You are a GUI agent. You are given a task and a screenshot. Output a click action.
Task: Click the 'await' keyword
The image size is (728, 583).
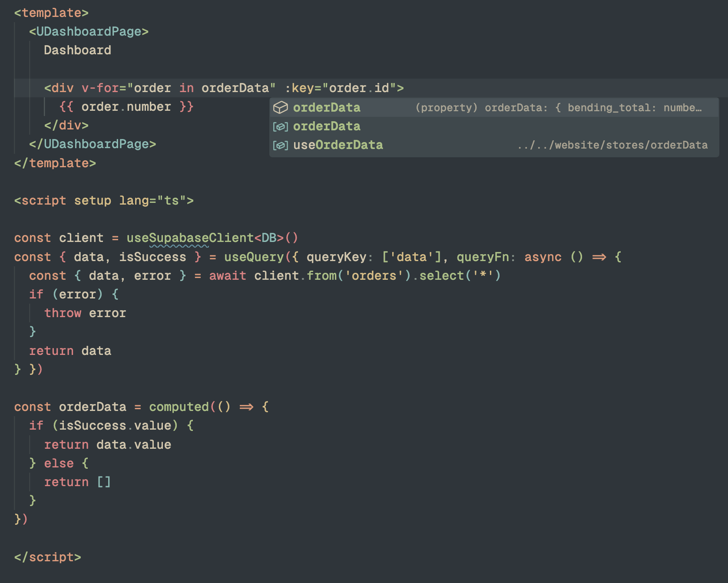tap(228, 276)
